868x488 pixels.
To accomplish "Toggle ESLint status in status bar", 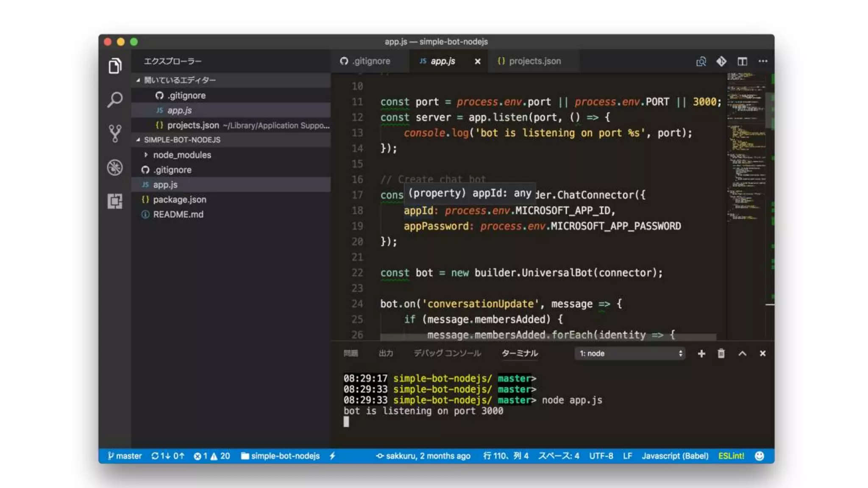I will pos(731,456).
